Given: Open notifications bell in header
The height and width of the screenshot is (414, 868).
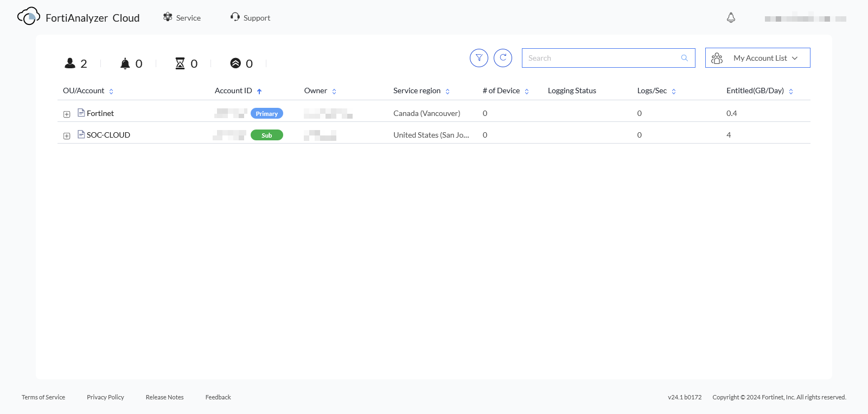Looking at the screenshot, I should pyautogui.click(x=731, y=18).
